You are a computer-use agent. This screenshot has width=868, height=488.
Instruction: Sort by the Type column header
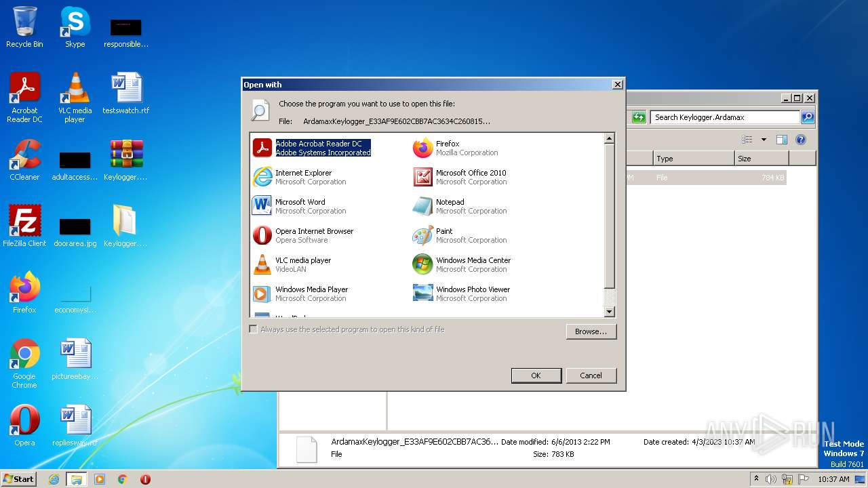pyautogui.click(x=694, y=159)
